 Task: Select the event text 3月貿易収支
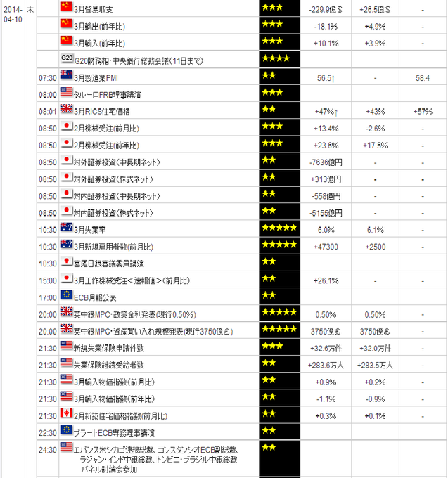pos(94,10)
